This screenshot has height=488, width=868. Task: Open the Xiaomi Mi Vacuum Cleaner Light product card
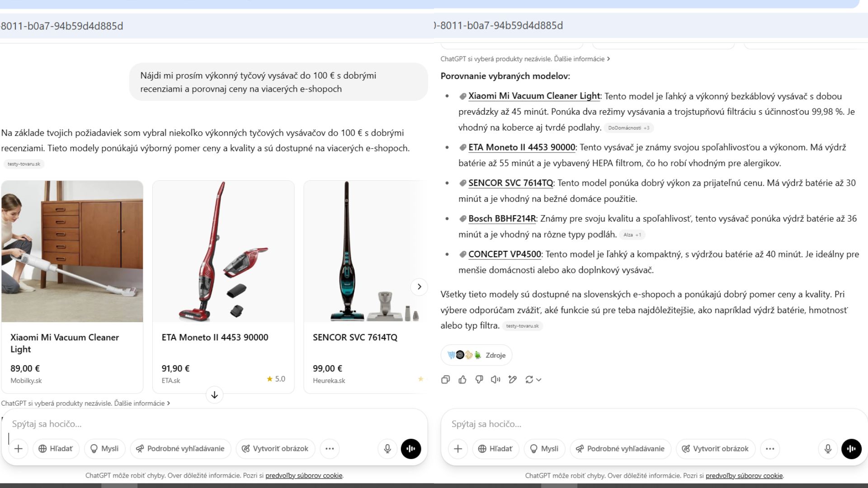72,286
